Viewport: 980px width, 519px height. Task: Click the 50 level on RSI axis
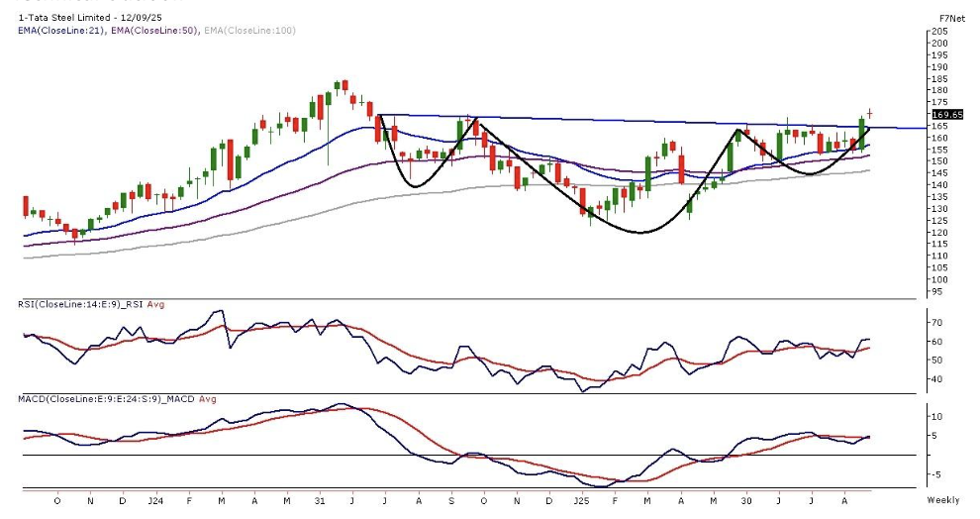936,361
